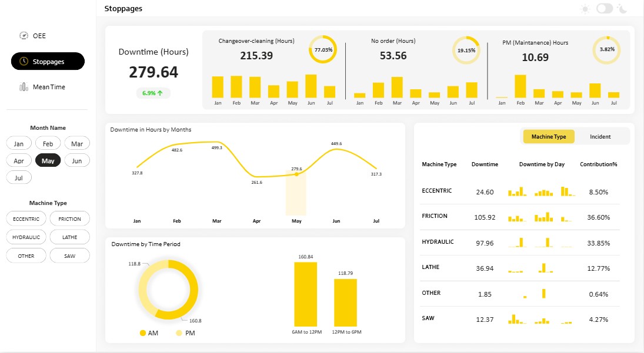Click the 77.03% changeover donut gauge

[323, 49]
